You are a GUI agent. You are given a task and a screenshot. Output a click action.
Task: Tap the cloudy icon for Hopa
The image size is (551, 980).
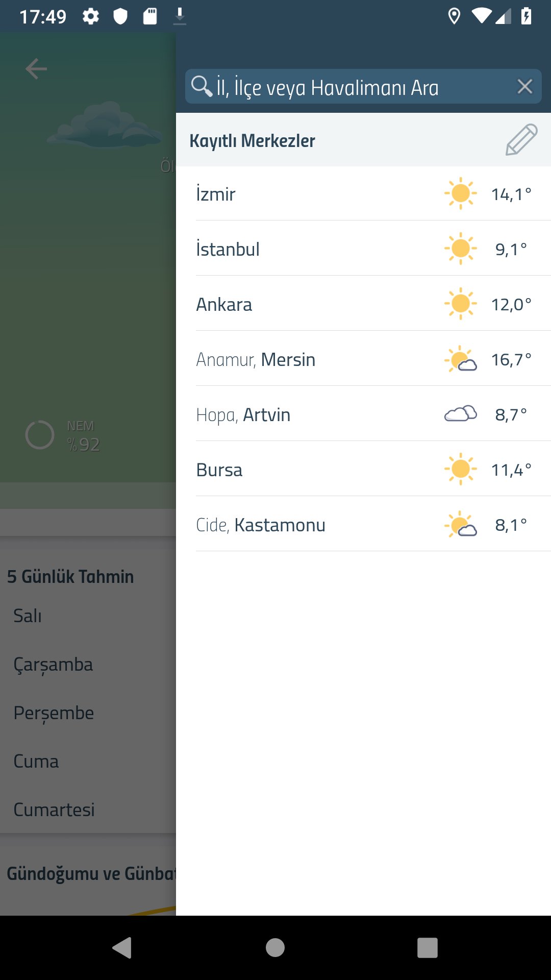[460, 414]
